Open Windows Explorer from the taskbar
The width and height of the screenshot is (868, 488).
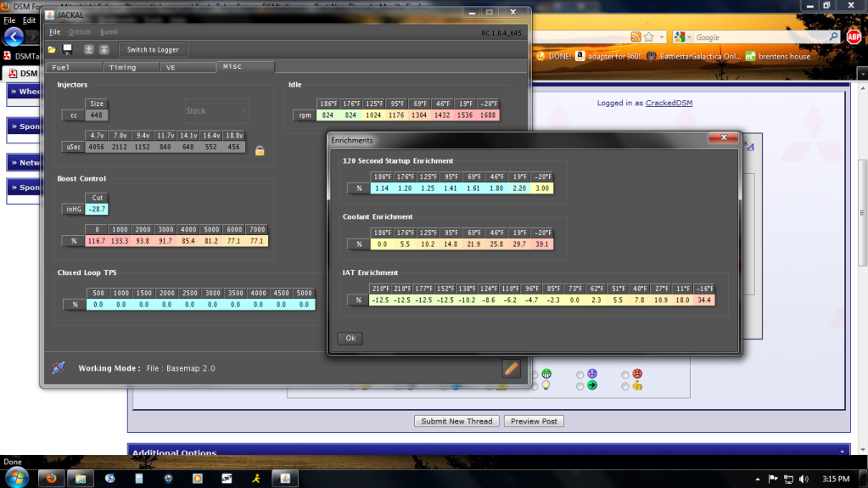tap(81, 478)
